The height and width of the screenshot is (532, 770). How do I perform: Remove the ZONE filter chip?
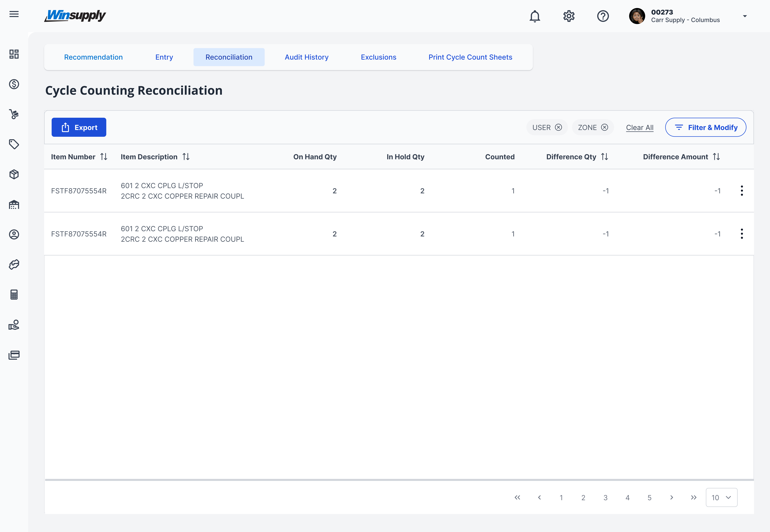[604, 127]
